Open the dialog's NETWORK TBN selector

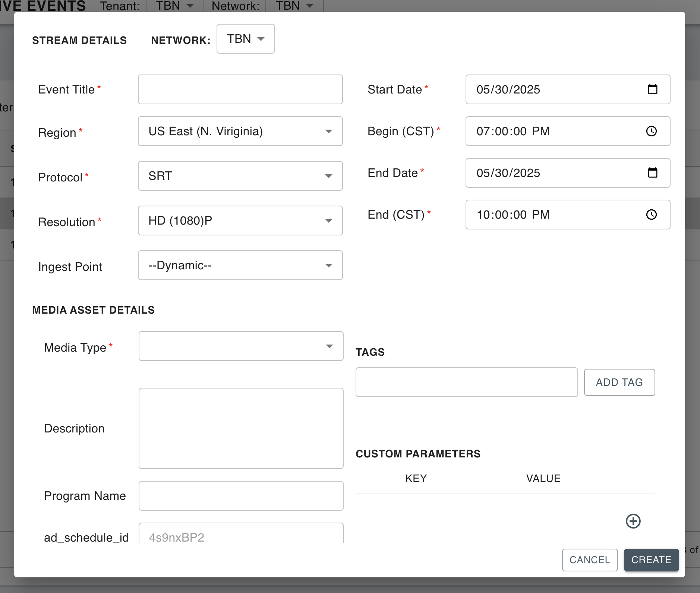tap(246, 39)
